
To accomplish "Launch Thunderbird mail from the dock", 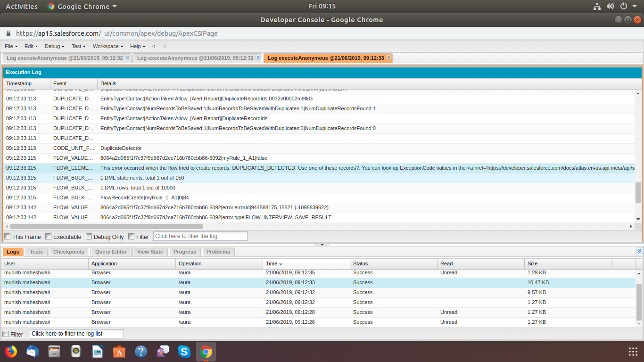I will 33,352.
